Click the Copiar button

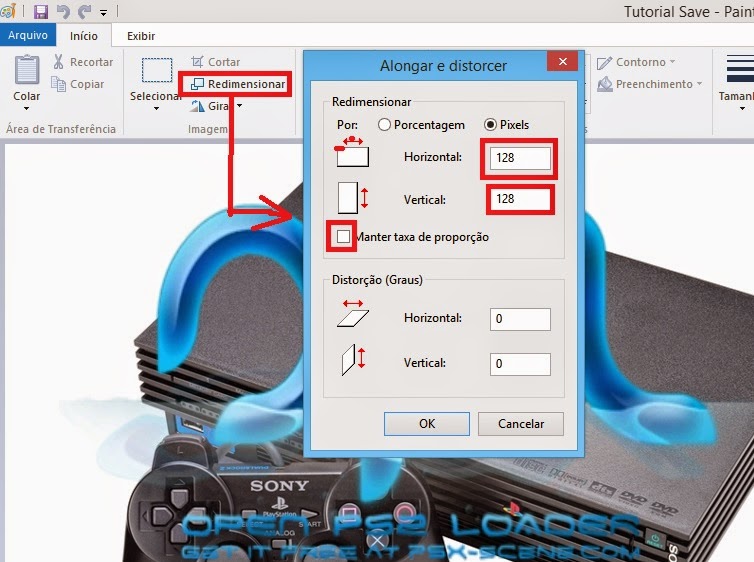pyautogui.click(x=78, y=84)
